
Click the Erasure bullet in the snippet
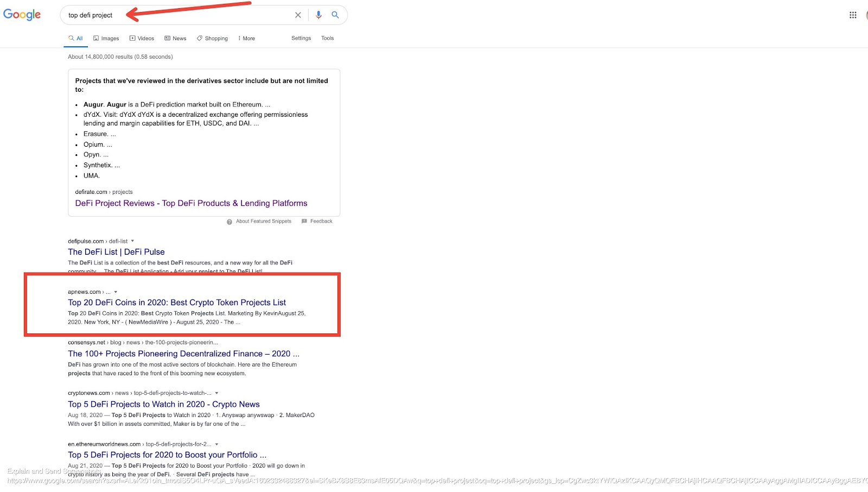point(99,134)
